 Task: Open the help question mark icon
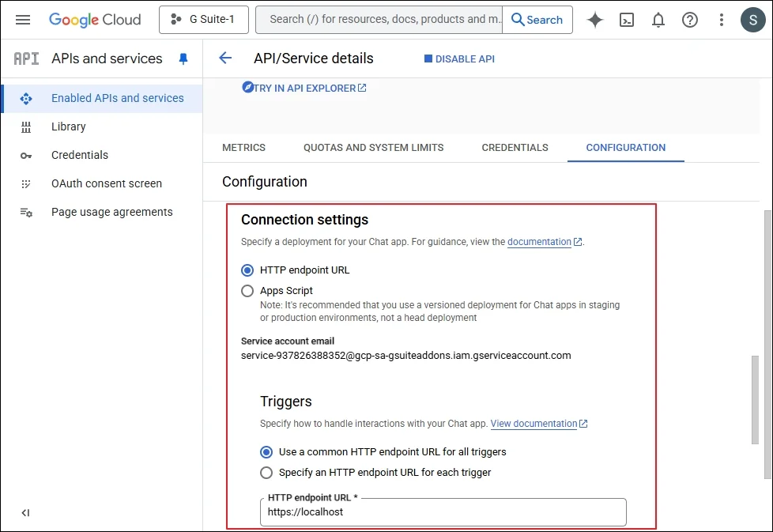pyautogui.click(x=690, y=20)
